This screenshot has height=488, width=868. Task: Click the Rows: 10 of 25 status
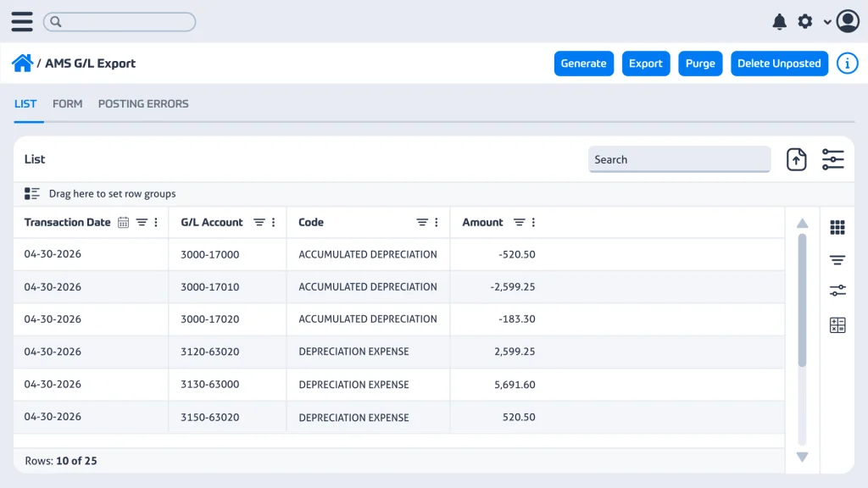coord(61,461)
